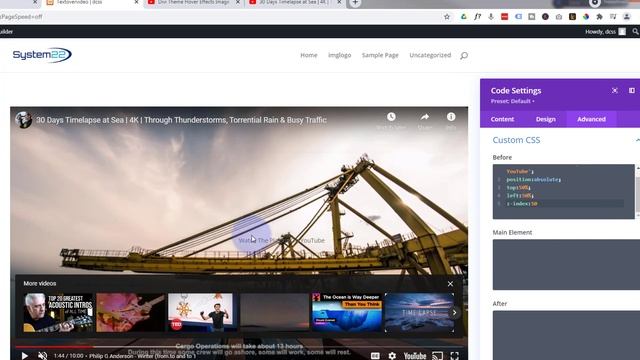Select the Advanced tab

[x=591, y=119]
